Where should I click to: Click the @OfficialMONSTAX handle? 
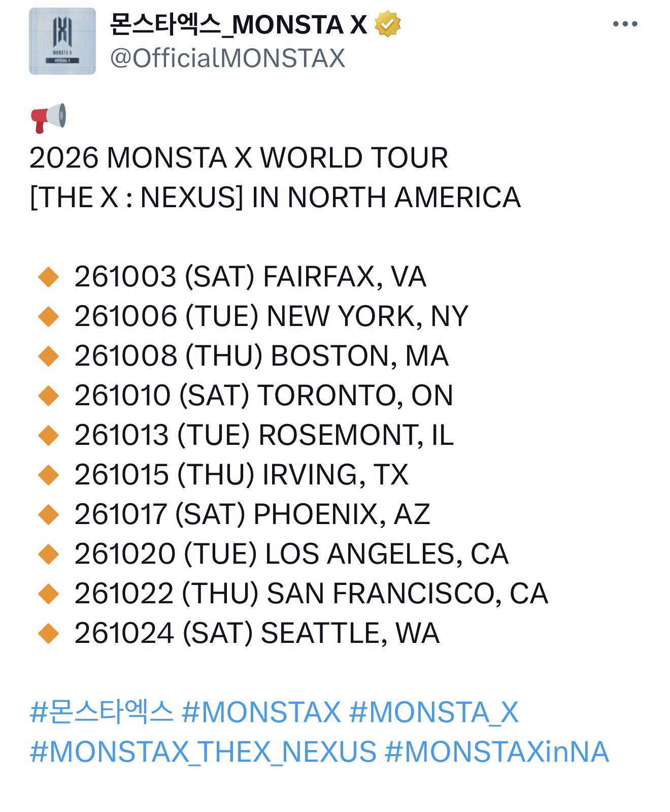[227, 58]
